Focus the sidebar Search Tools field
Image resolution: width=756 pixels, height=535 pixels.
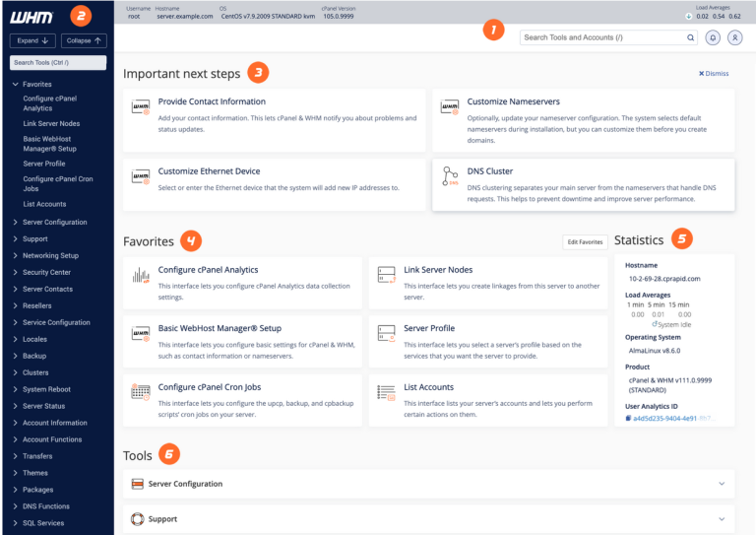coord(58,63)
